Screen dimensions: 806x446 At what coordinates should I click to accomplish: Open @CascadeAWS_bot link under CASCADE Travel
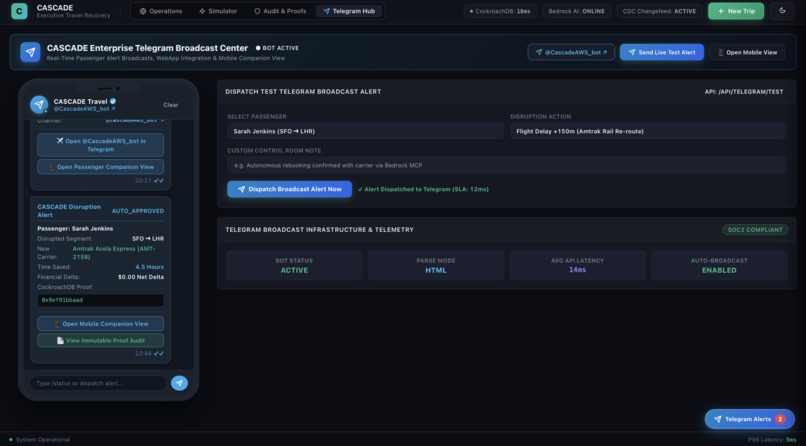coord(84,109)
